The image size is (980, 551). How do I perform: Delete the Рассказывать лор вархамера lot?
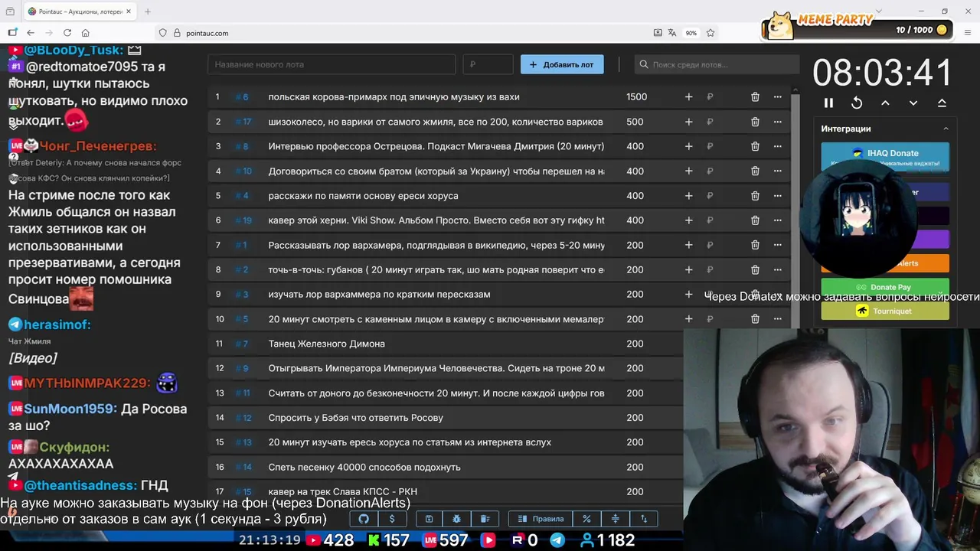point(755,245)
